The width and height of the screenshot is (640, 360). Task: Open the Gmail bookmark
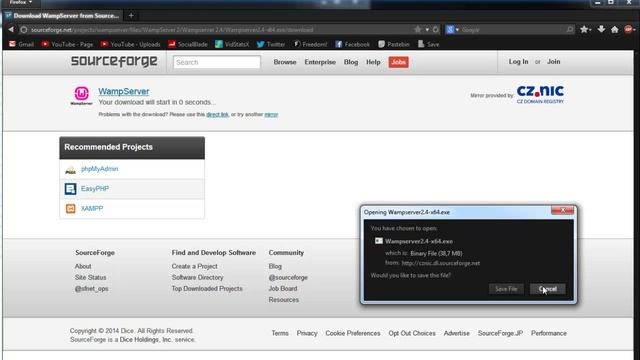(x=21, y=44)
